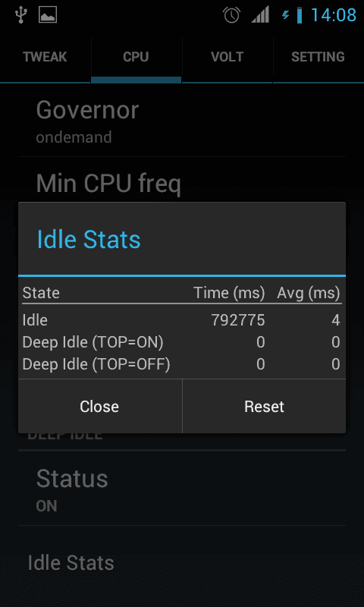This screenshot has height=607, width=364.
Task: Tap the alarm clock status icon
Action: (x=231, y=15)
